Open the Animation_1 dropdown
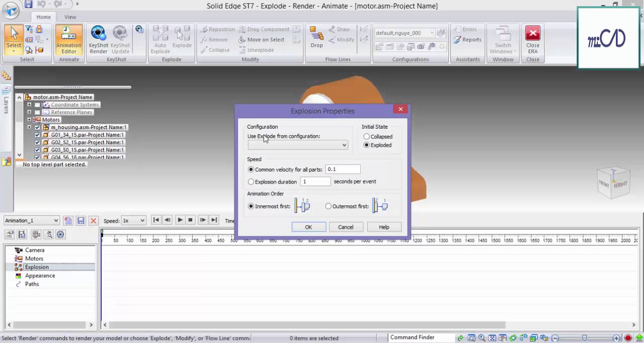644x343 pixels. (32, 220)
